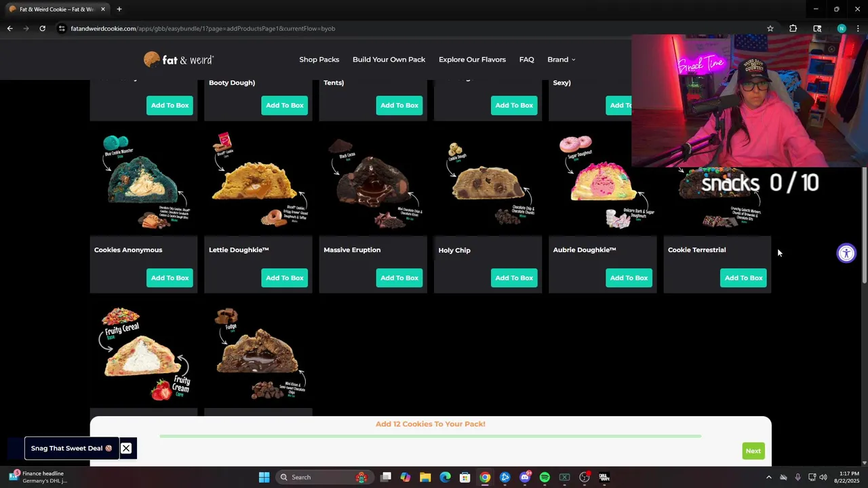Open the Xbox app in the taskbar
The image size is (868, 488).
tap(564, 477)
